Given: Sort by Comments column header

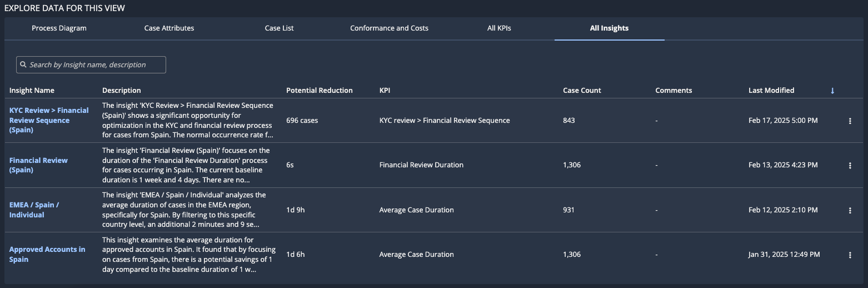Looking at the screenshot, I should (674, 90).
